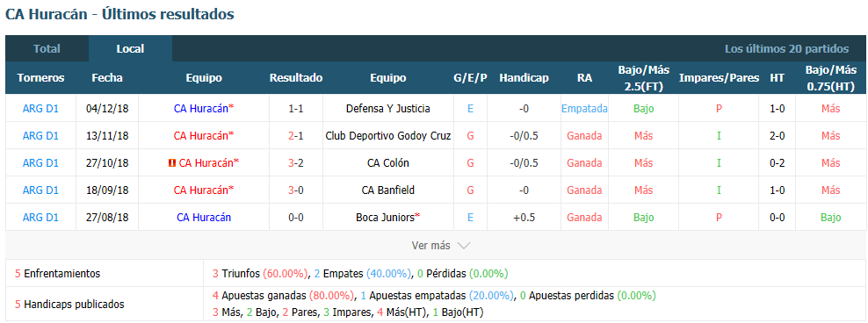Click the Ver más text
Image resolution: width=868 pixels, height=323 pixels.
[431, 246]
